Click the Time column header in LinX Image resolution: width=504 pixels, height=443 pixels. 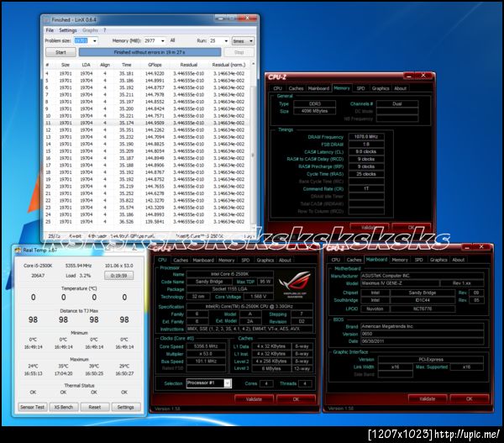click(x=126, y=65)
